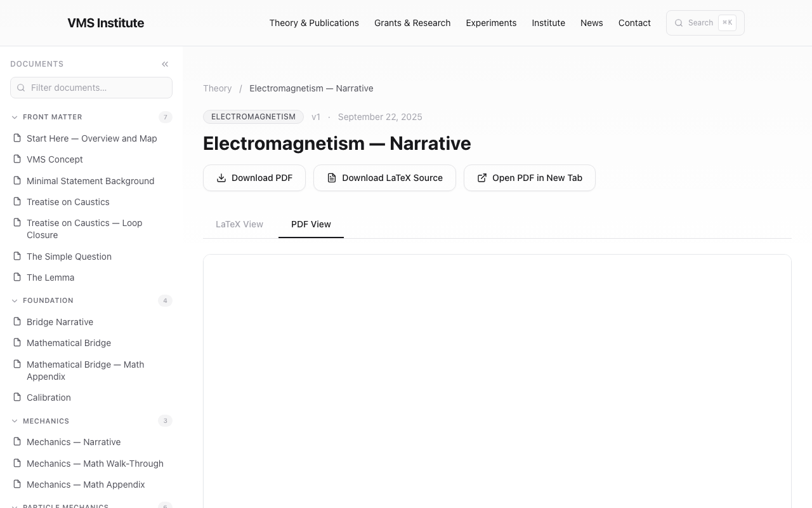Click the file icon beside VMS Concept
Image resolution: width=812 pixels, height=508 pixels.
[16, 159]
